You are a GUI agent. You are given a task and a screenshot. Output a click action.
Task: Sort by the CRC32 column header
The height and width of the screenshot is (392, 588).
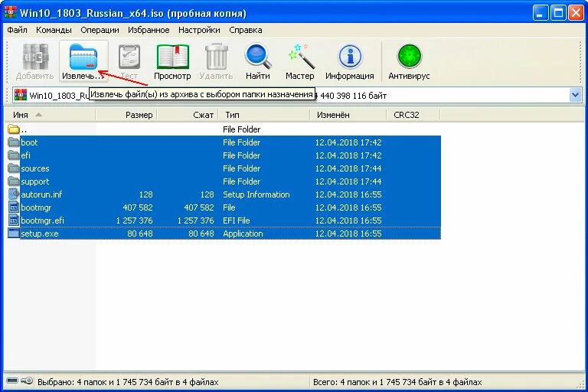click(413, 115)
